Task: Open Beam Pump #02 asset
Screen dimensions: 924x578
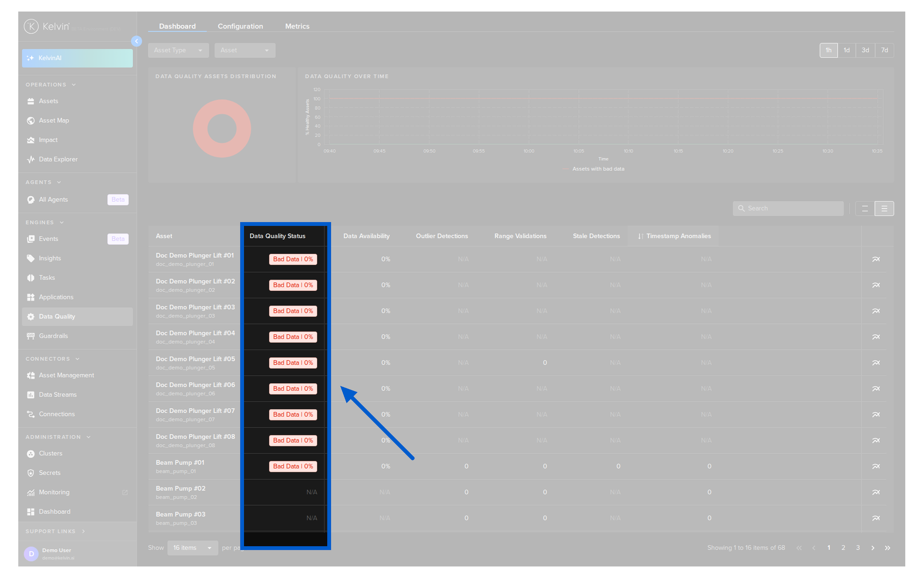Action: [180, 489]
